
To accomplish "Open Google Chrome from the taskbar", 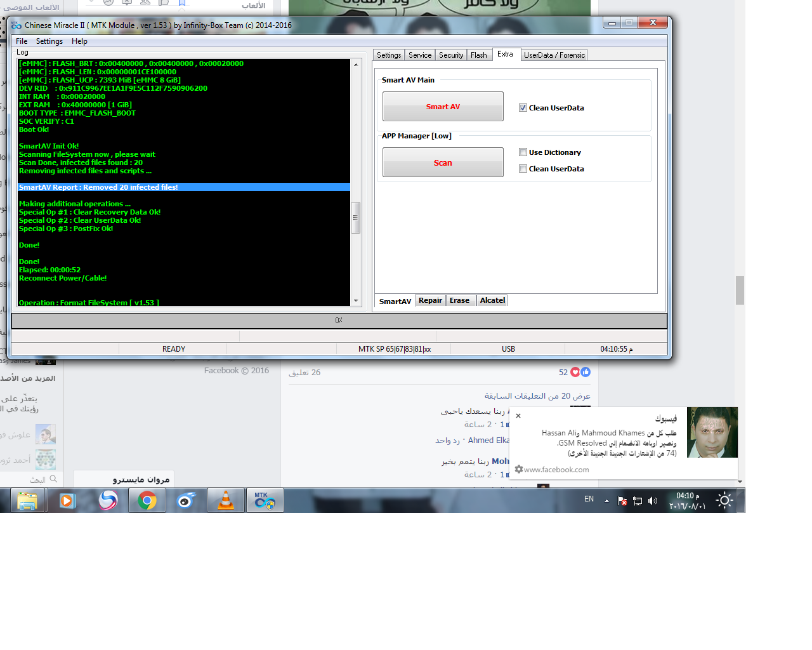I will 147,501.
